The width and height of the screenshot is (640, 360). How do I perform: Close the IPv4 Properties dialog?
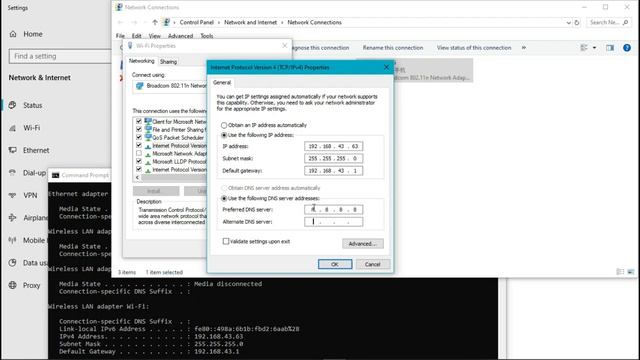click(x=386, y=67)
